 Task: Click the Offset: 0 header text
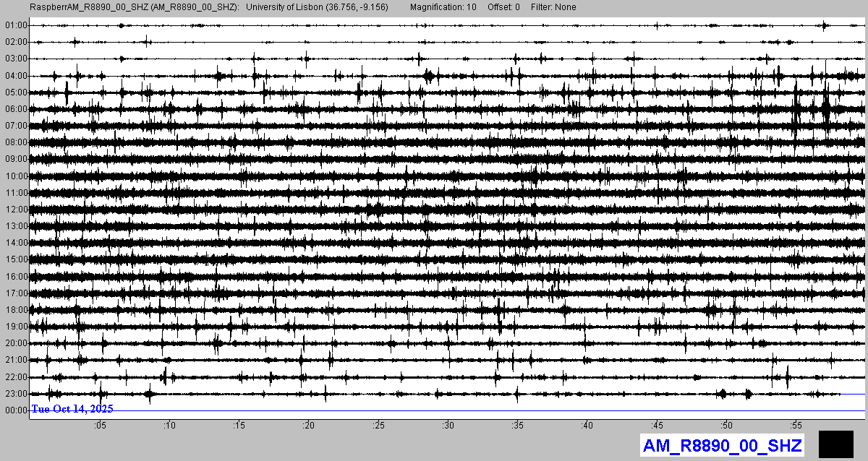point(502,7)
